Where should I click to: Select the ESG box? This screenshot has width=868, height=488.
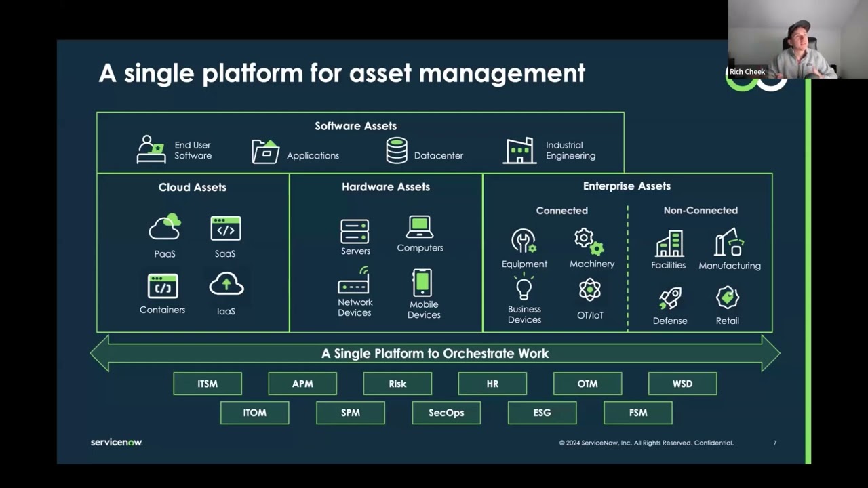[x=542, y=413]
